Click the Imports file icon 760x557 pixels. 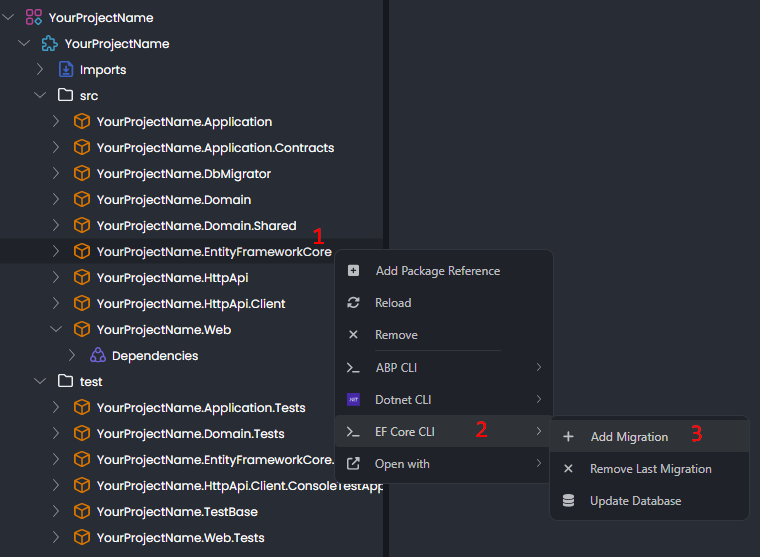coord(66,70)
